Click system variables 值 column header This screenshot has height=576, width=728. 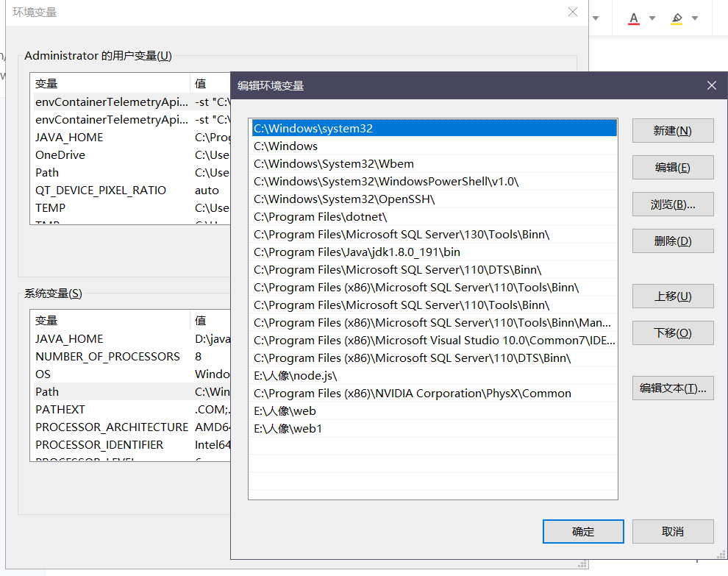point(210,321)
